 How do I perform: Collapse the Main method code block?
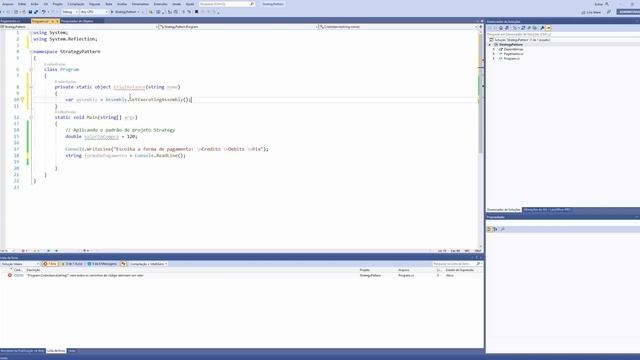[31, 118]
